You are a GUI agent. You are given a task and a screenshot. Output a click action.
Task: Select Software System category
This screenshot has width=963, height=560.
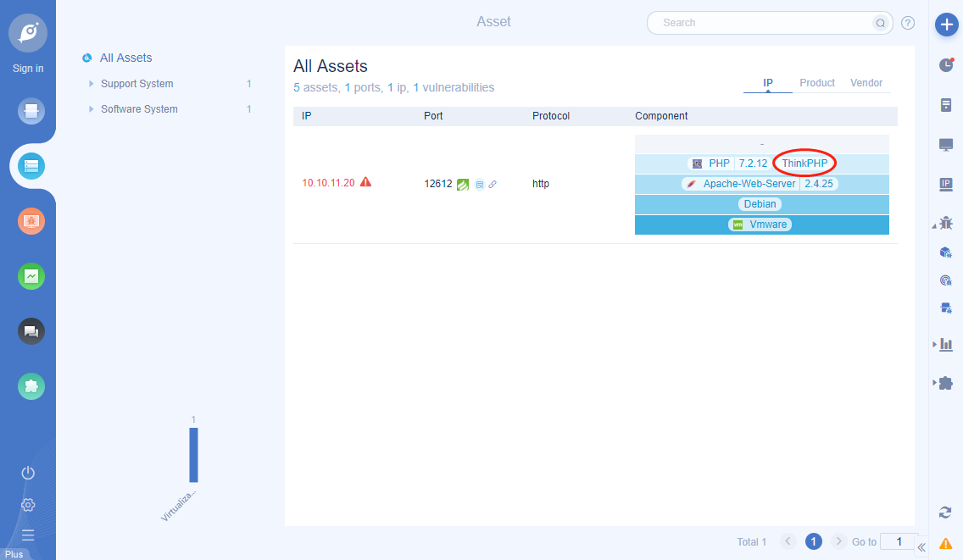point(139,108)
